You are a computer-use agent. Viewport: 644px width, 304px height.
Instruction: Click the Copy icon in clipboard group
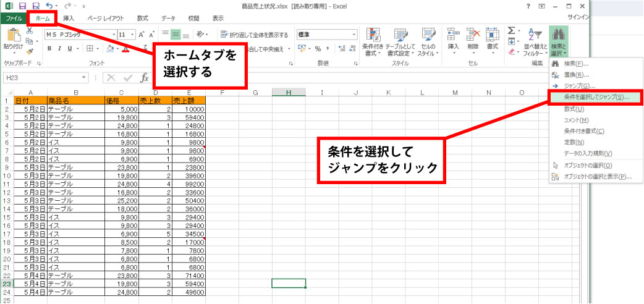tap(30, 41)
